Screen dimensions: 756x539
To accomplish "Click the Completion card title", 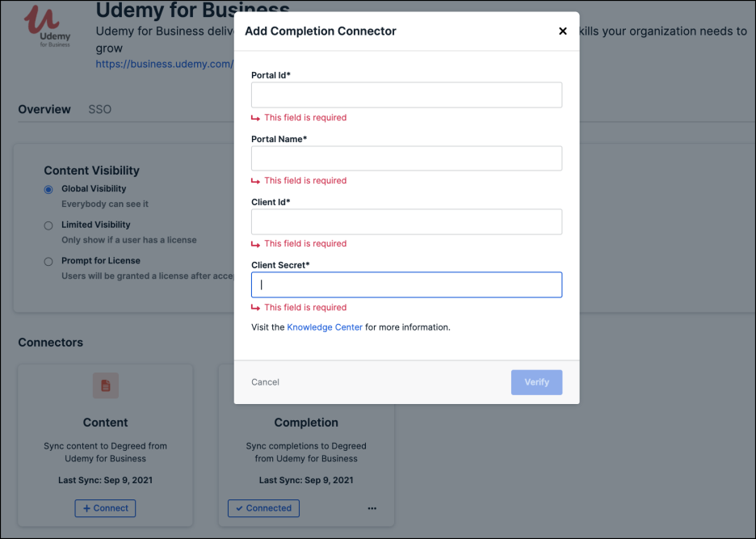I will (x=306, y=422).
